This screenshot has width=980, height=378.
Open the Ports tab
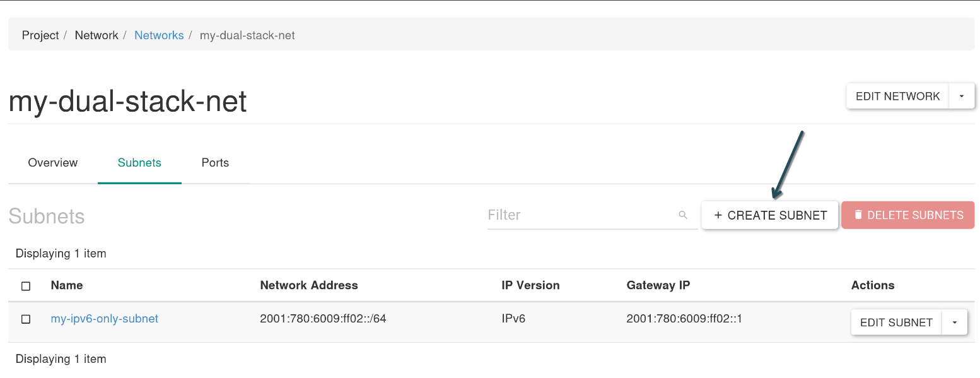(215, 163)
